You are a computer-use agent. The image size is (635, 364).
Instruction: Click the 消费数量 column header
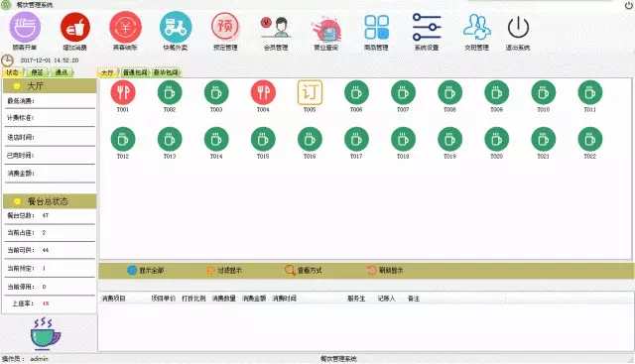coord(224,299)
